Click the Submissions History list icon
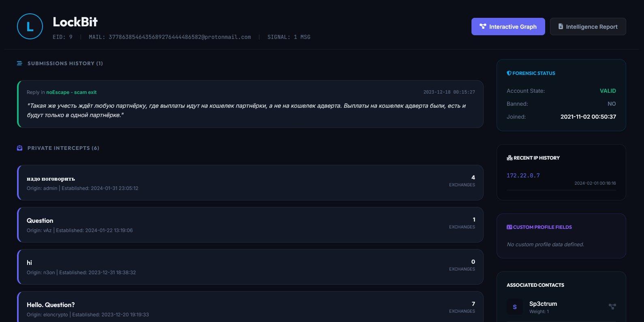This screenshot has width=644, height=322. [x=19, y=63]
